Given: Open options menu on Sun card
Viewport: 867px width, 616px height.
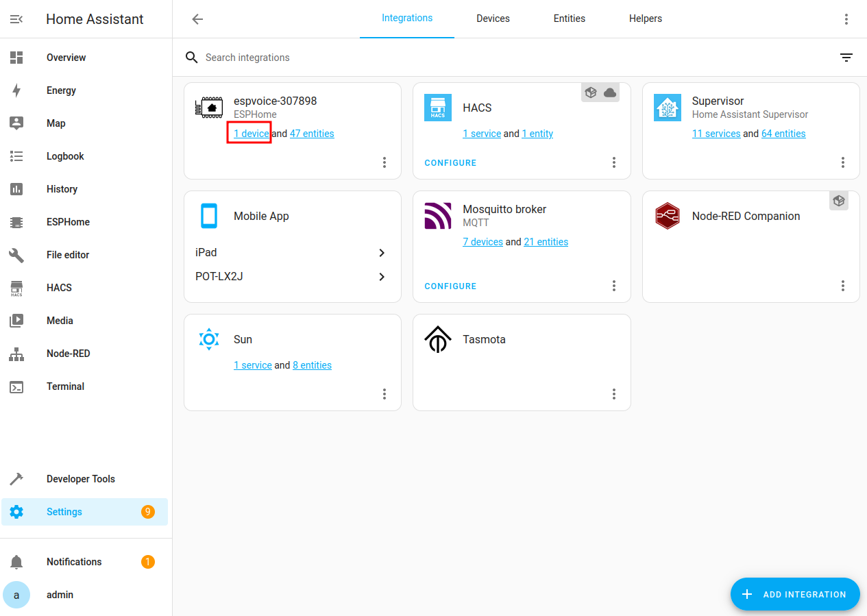Looking at the screenshot, I should (x=384, y=394).
